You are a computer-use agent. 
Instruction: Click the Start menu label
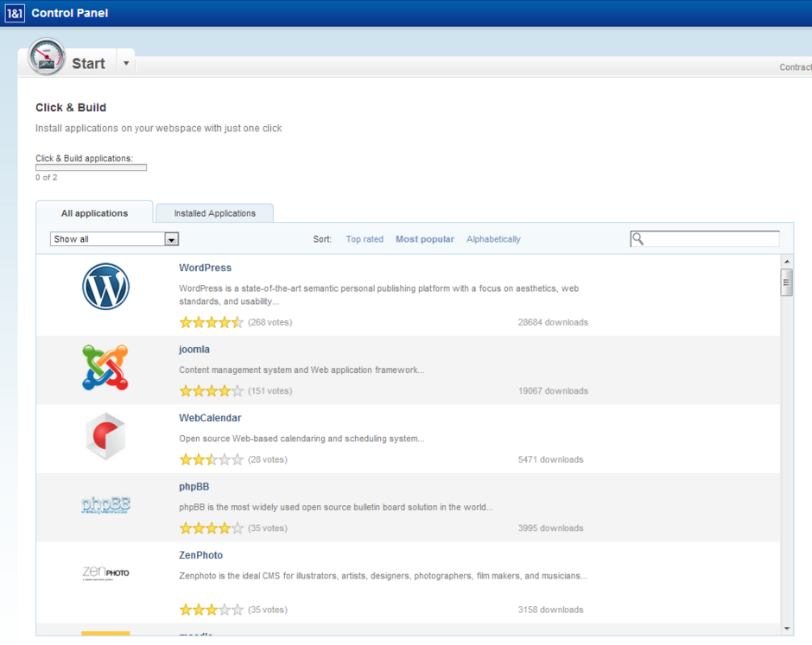(88, 64)
